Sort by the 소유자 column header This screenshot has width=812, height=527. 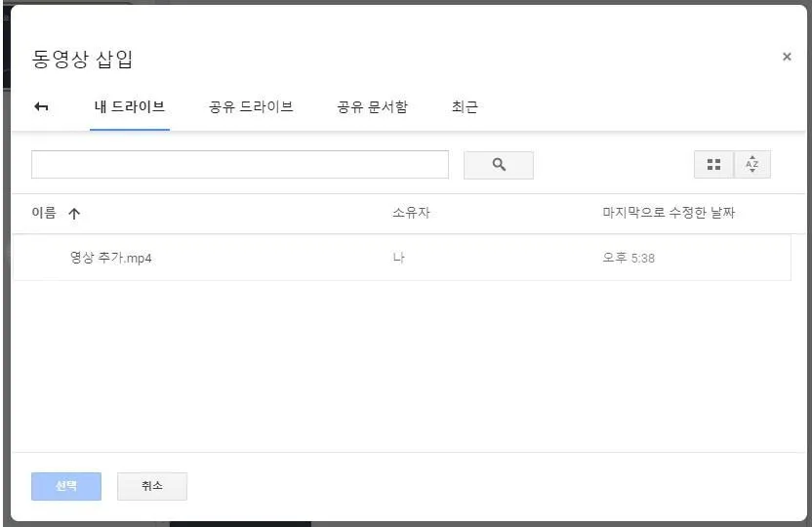pyautogui.click(x=411, y=213)
